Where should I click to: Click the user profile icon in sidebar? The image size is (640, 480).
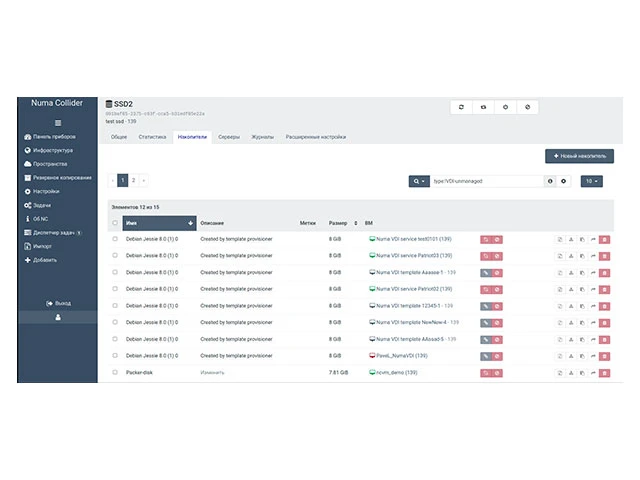pos(57,316)
